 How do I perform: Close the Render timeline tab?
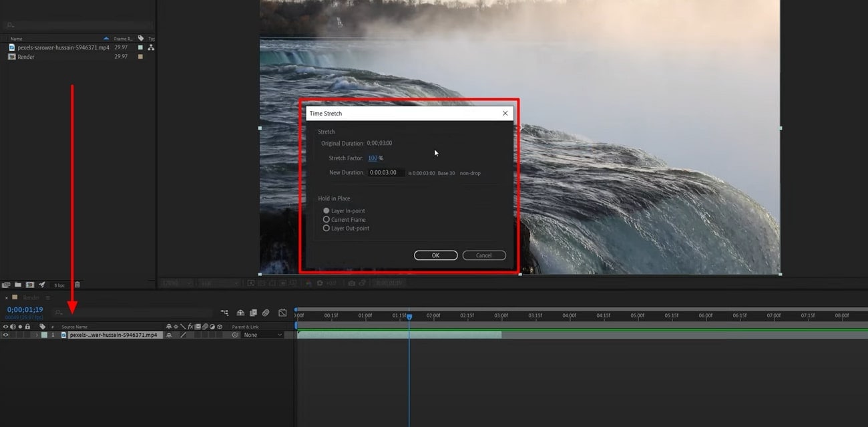[7, 298]
